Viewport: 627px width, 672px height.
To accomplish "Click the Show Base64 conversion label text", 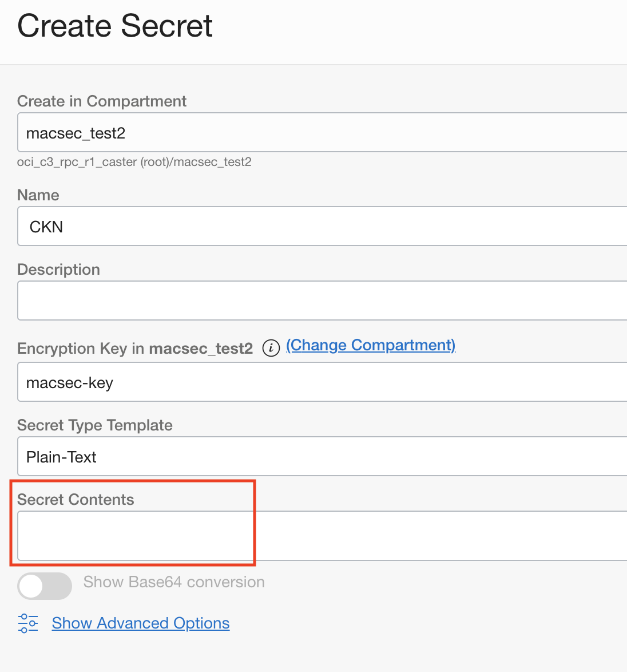I will pyautogui.click(x=174, y=582).
